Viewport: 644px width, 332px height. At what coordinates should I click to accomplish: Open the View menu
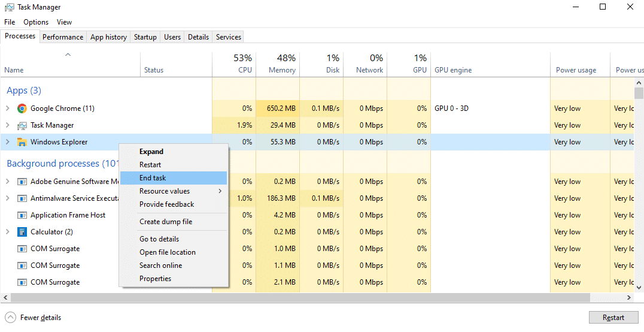click(64, 22)
